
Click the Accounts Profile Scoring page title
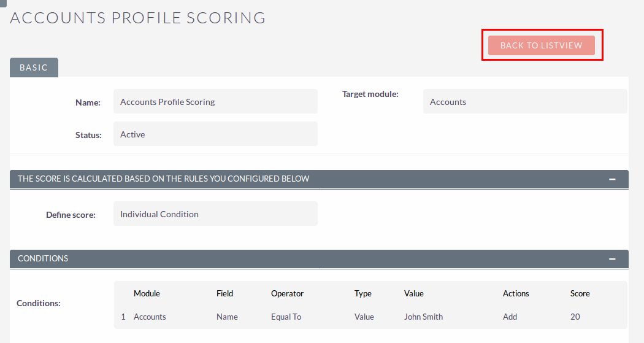pyautogui.click(x=138, y=18)
